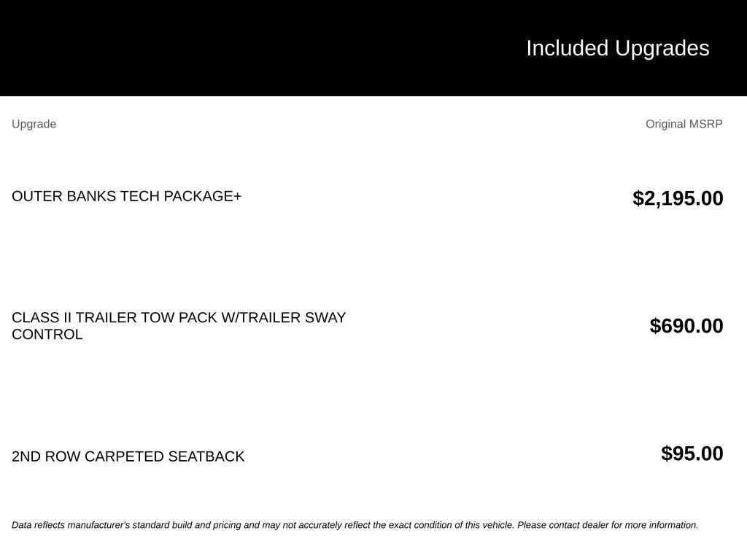This screenshot has height=560, width=747.
Task: Click the $2,195.00 price
Action: pyautogui.click(x=678, y=198)
